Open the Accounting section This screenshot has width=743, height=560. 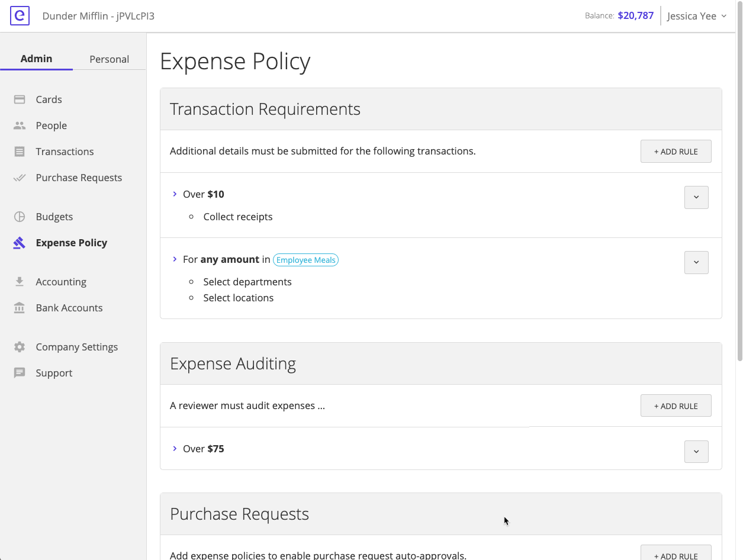(x=61, y=282)
